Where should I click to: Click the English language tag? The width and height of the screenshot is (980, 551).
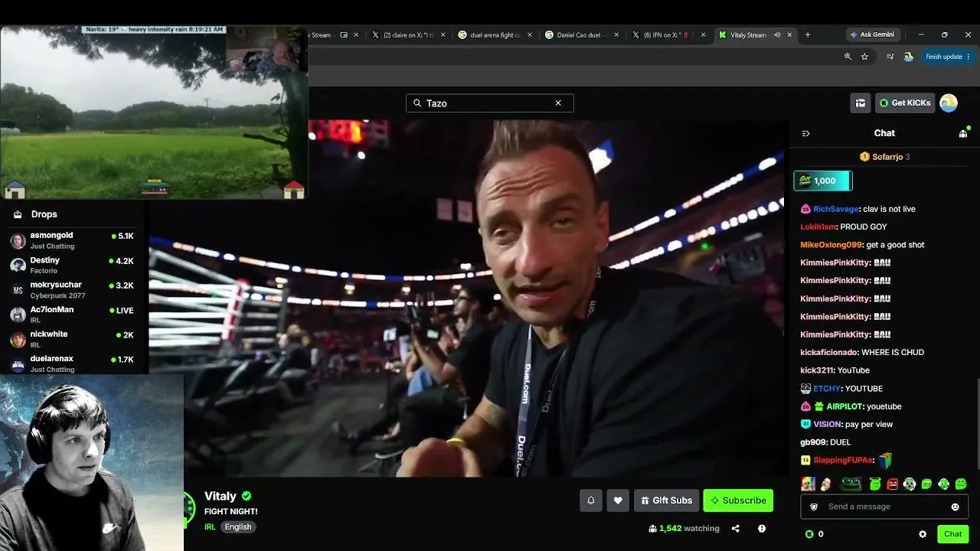[x=238, y=527]
